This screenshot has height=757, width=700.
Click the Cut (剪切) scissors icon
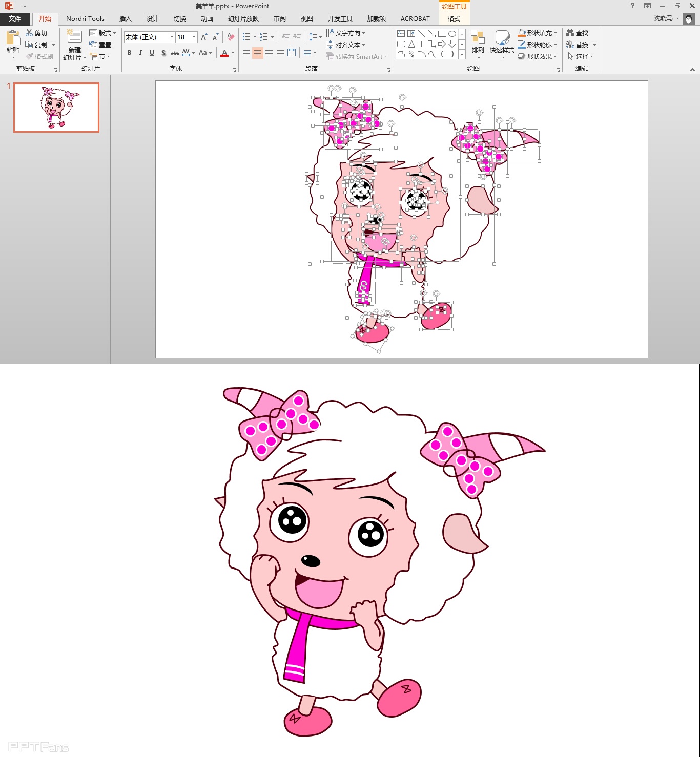[30, 33]
